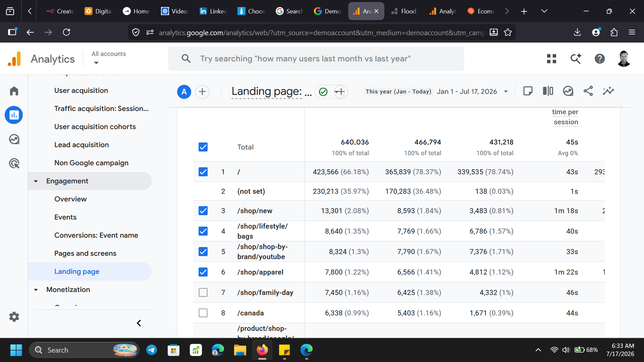Click the average engagement time per session header
The width and height of the screenshot is (644, 362).
point(565,117)
